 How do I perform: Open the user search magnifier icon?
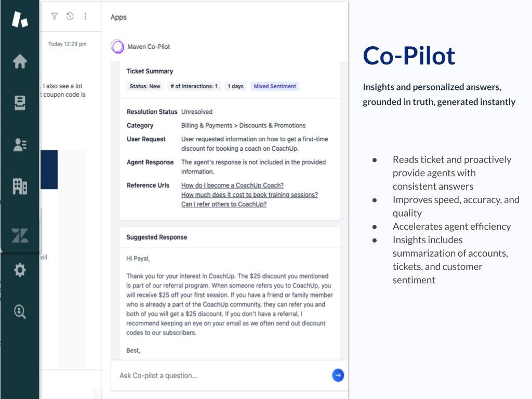point(20,312)
